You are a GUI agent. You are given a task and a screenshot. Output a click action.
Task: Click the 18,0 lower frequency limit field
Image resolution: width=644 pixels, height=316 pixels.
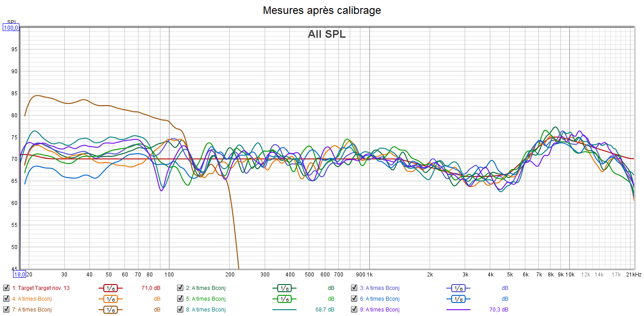pos(20,274)
